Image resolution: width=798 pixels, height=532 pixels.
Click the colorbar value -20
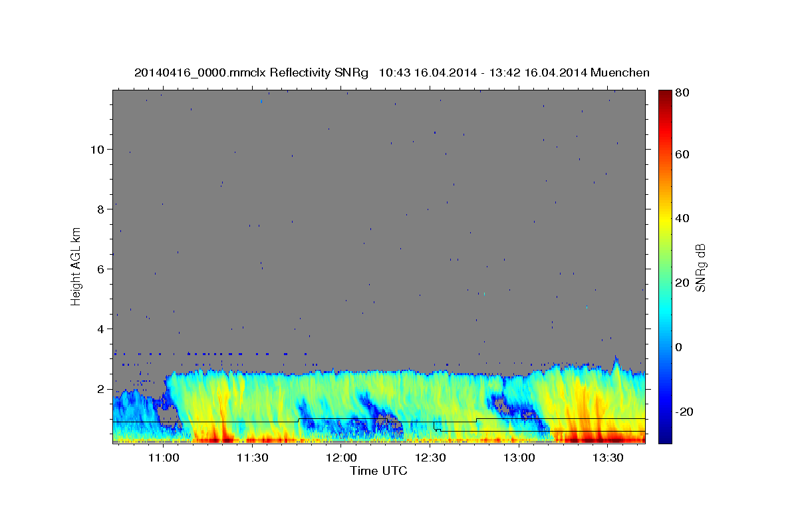pos(684,412)
